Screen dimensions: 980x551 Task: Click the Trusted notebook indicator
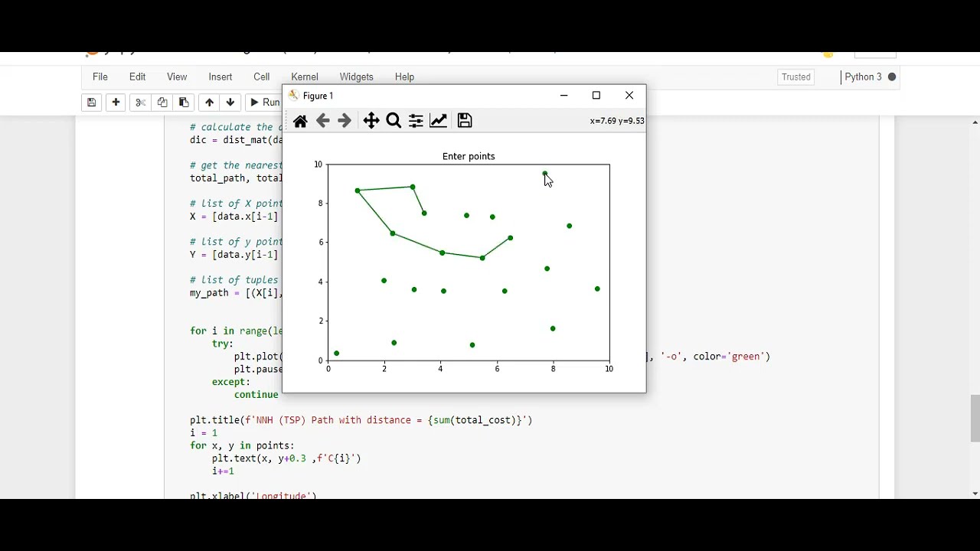point(796,77)
